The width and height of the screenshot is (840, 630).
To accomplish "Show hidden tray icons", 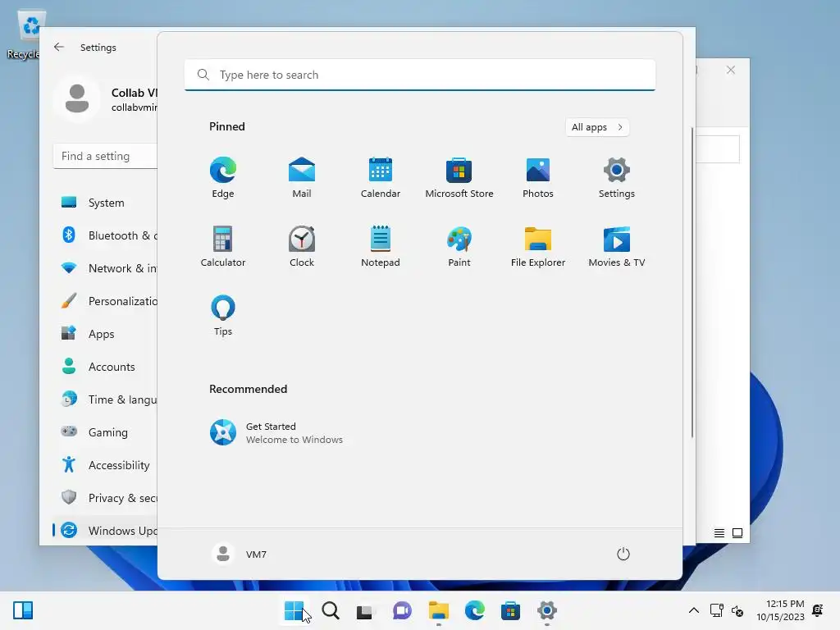I will tap(694, 610).
